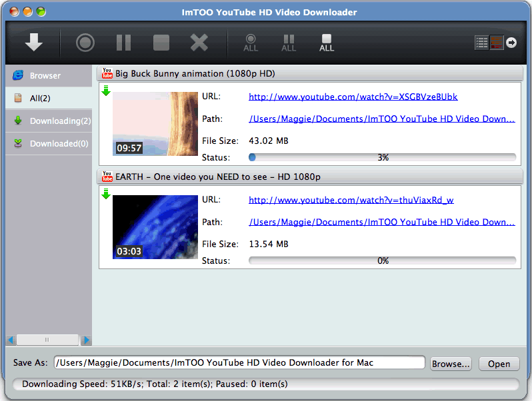Select the EARTH One video title bar
532x401 pixels.
(x=310, y=177)
